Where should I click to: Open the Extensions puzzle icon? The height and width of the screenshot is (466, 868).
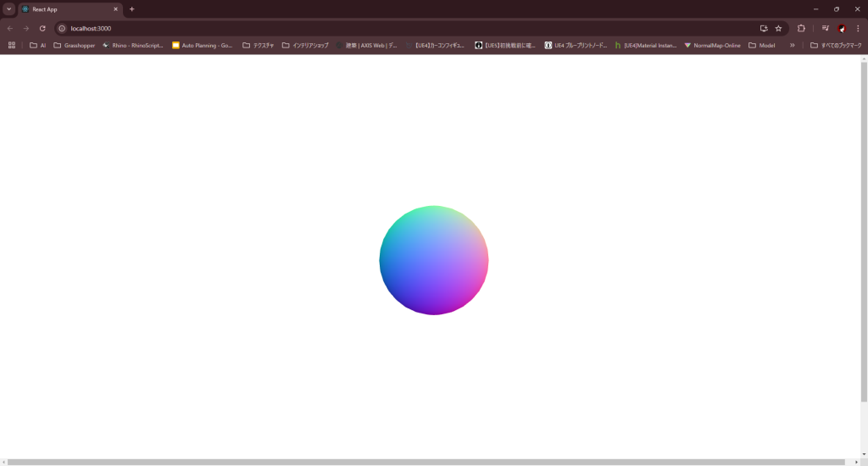pos(801,28)
